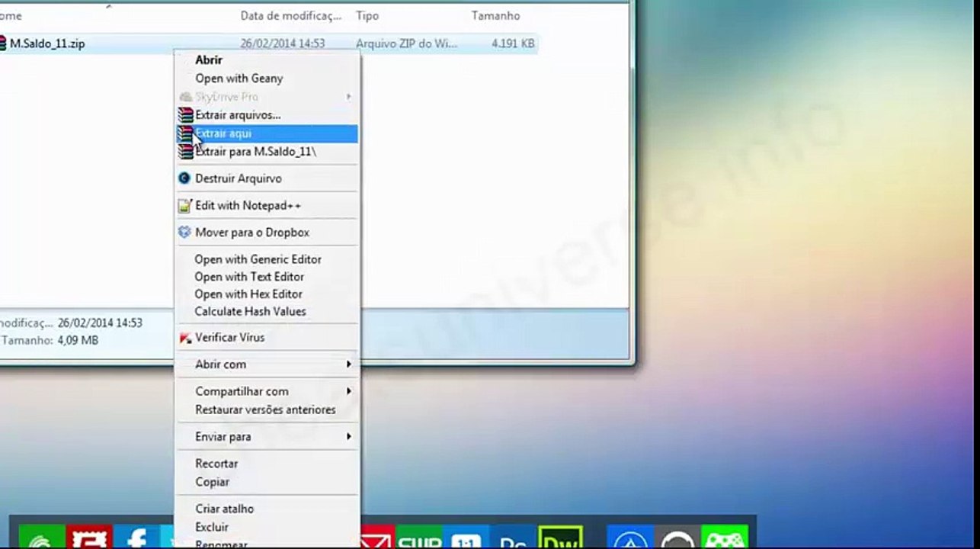Select the M.Saldo_11.zip file in Explorer

click(x=46, y=44)
